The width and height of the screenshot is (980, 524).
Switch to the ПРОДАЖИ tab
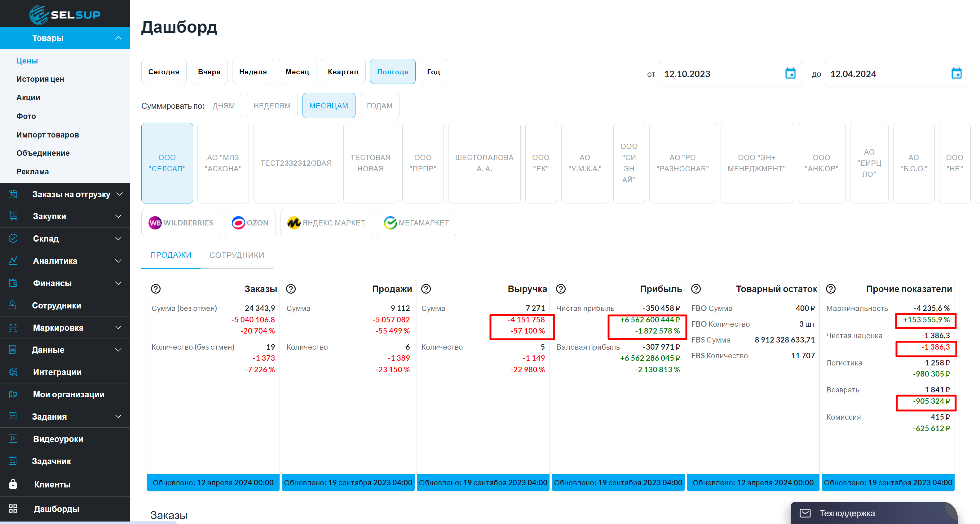click(171, 255)
